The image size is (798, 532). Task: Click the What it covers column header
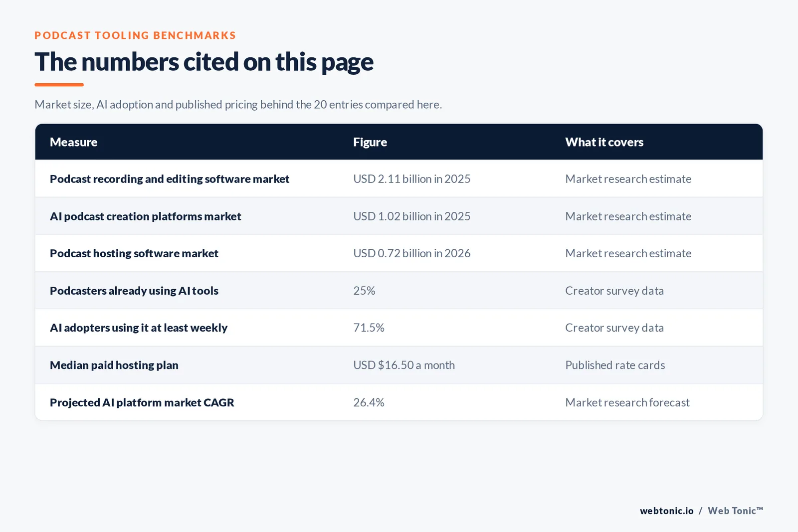click(x=604, y=142)
